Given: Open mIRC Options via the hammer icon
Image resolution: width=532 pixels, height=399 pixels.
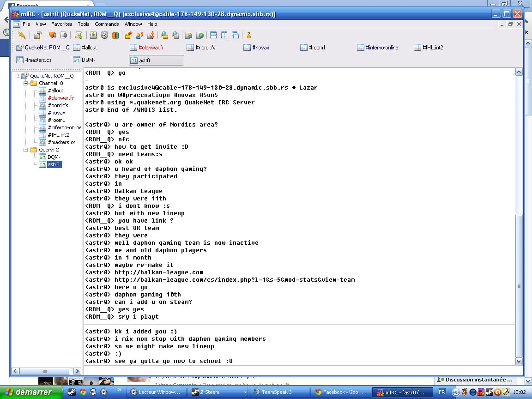Looking at the screenshot, I should (x=38, y=35).
